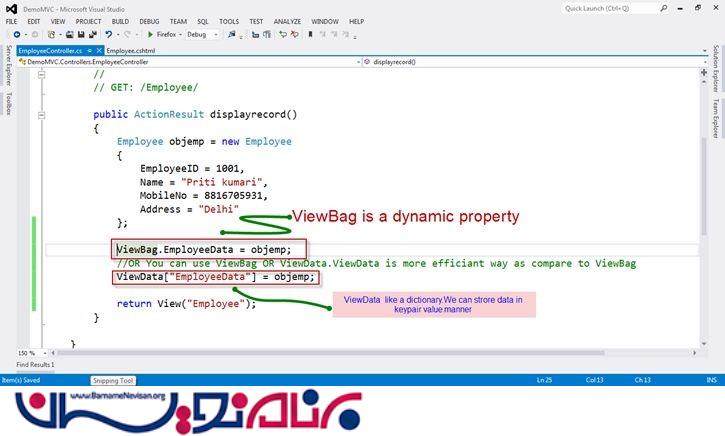This screenshot has width=725, height=436.
Task: Click in the Quick Launch search box
Action: [600, 7]
